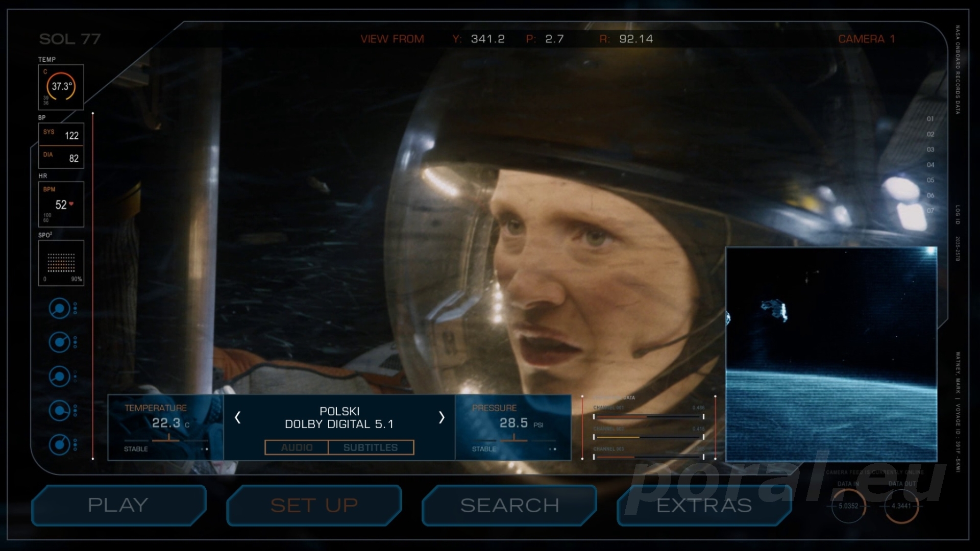
Task: Select log entry 07 on the right
Action: pos(930,211)
